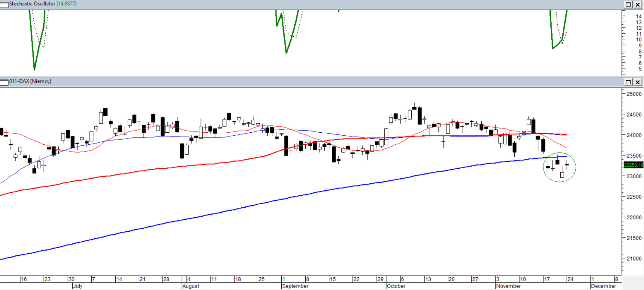The height and width of the screenshot is (290, 644).
Task: Click the July month label on the timeline
Action: point(78,286)
